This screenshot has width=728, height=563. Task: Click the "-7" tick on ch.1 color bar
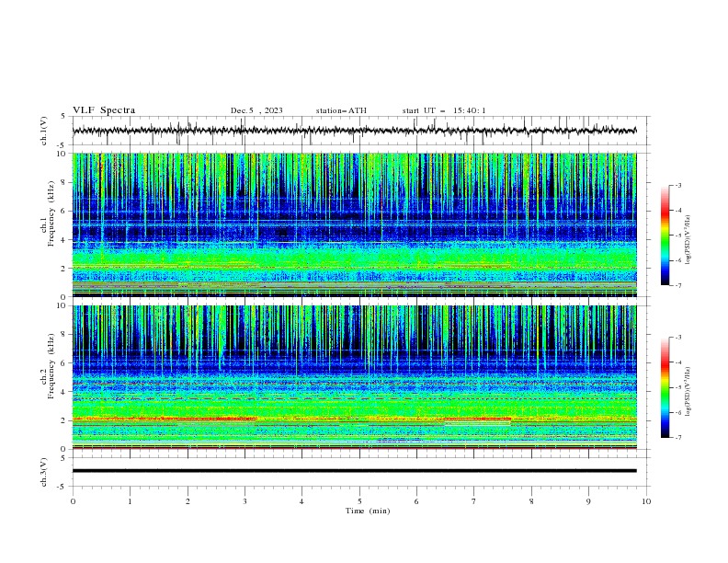677,285
